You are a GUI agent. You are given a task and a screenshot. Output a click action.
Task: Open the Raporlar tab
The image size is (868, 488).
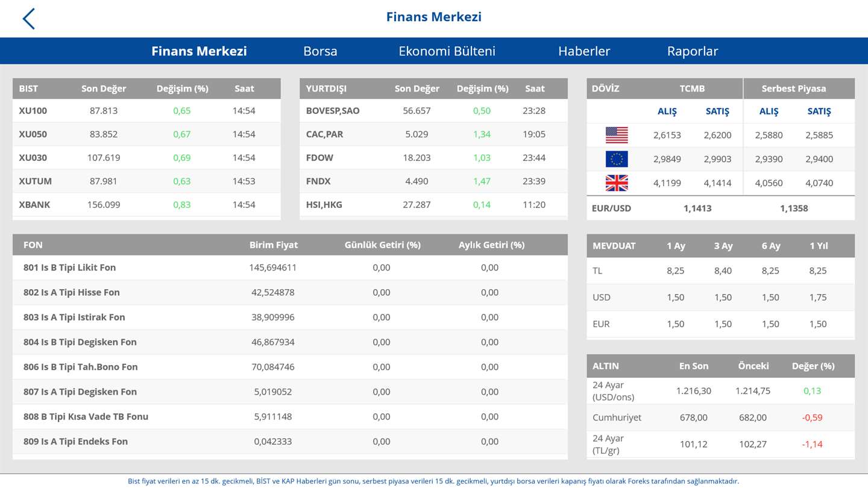pyautogui.click(x=693, y=51)
